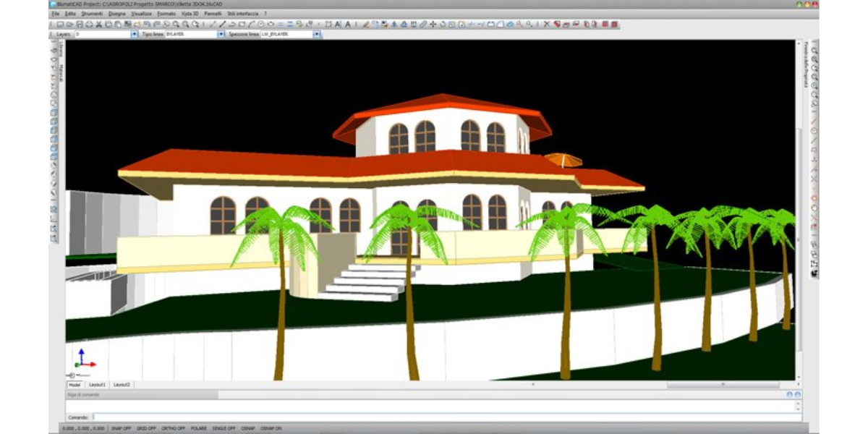Viewport: 868px width, 434px height.
Task: Expand the Spessore linea dropdown
Action: pyautogui.click(x=316, y=34)
